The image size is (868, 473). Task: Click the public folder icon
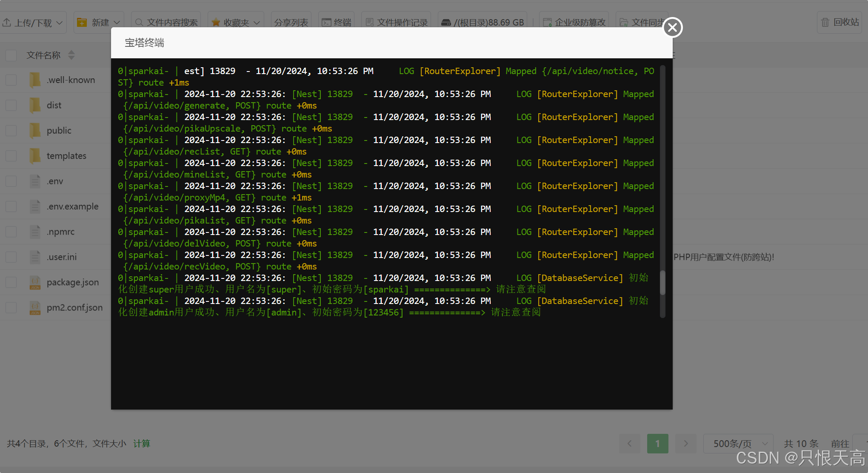point(35,131)
